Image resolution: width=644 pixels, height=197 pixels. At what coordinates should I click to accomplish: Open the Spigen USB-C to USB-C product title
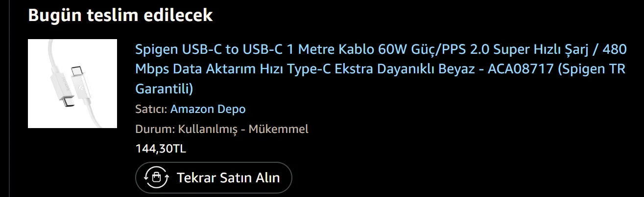381,69
